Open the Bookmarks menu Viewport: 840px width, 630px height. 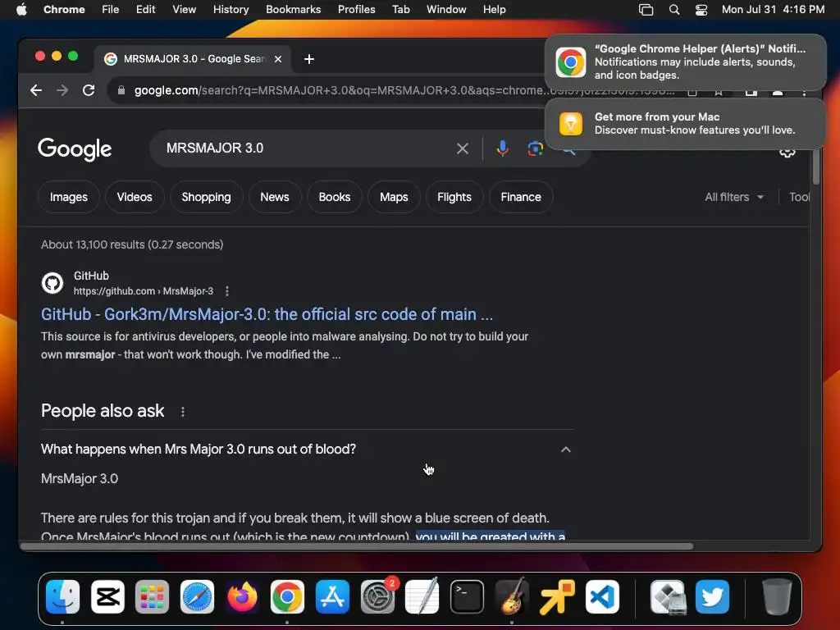point(293,10)
